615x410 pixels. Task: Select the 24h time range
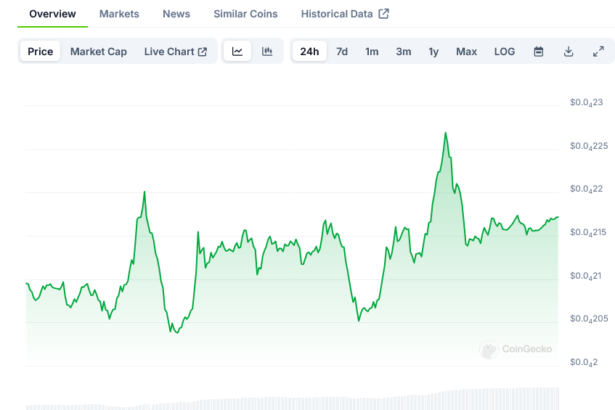[310, 51]
